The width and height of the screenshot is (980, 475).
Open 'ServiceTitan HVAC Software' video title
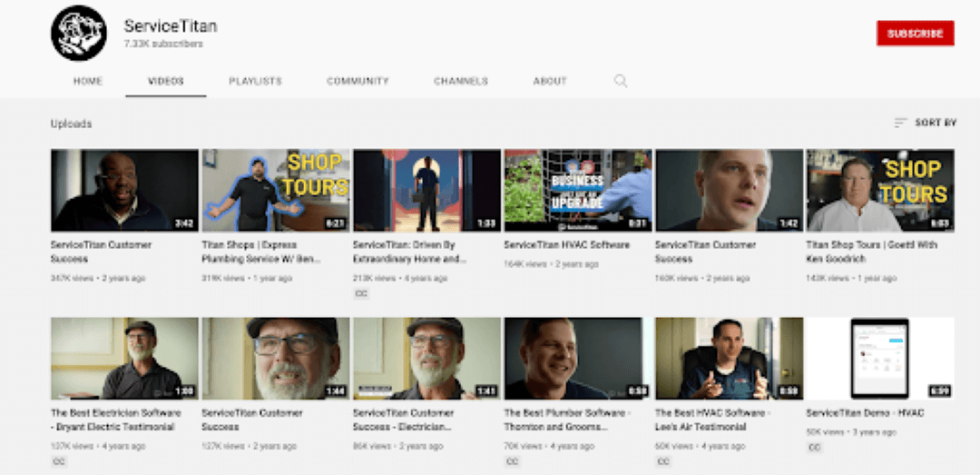567,244
